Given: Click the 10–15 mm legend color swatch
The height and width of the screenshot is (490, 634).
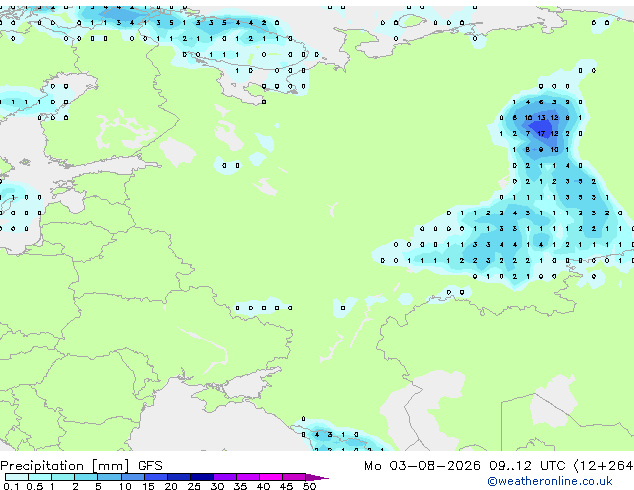Looking at the screenshot, I should click(x=132, y=477).
